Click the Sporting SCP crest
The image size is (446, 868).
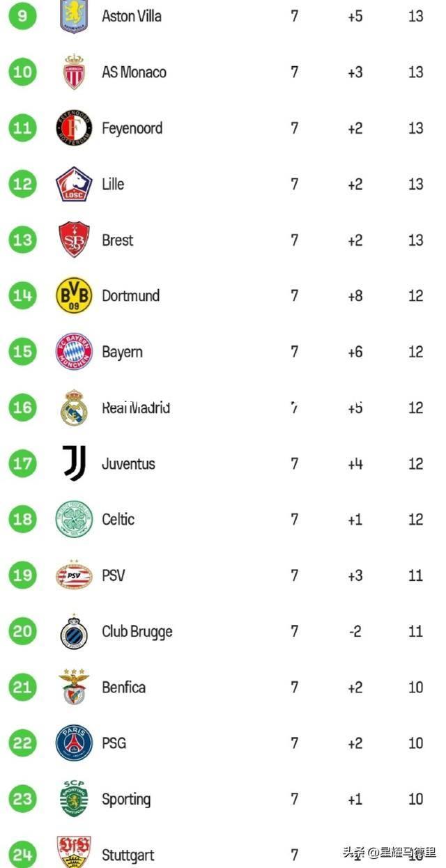pos(74,798)
